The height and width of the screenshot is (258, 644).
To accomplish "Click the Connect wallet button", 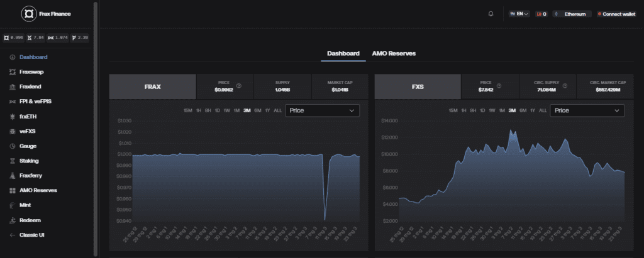I will click(616, 14).
